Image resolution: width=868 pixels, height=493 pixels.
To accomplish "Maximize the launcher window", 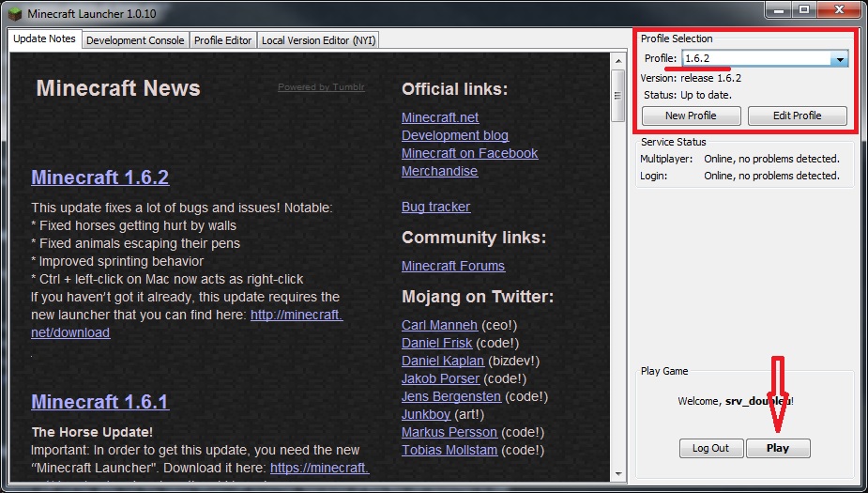I will [x=803, y=10].
